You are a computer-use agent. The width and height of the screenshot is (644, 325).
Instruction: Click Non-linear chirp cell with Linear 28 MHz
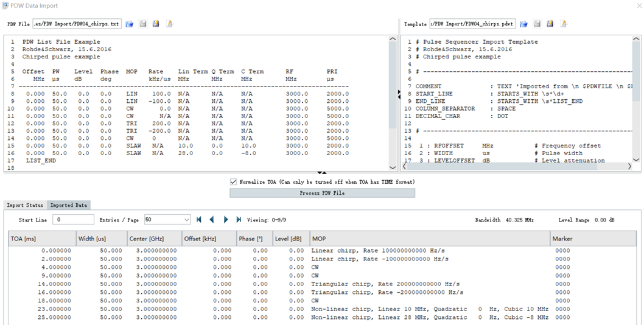click(x=430, y=318)
